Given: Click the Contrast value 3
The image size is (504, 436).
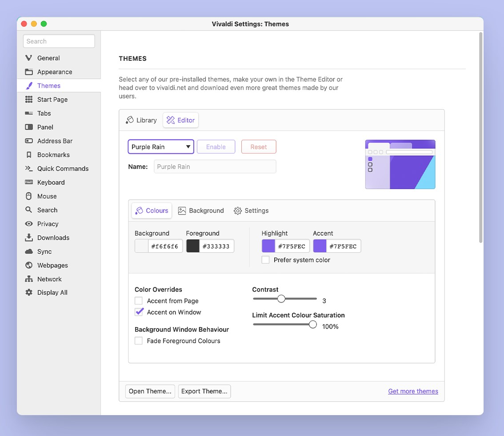Looking at the screenshot, I should 324,301.
